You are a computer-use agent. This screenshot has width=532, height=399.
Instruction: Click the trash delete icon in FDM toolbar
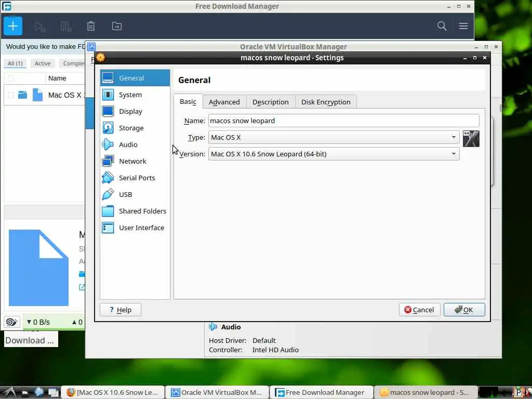point(90,26)
